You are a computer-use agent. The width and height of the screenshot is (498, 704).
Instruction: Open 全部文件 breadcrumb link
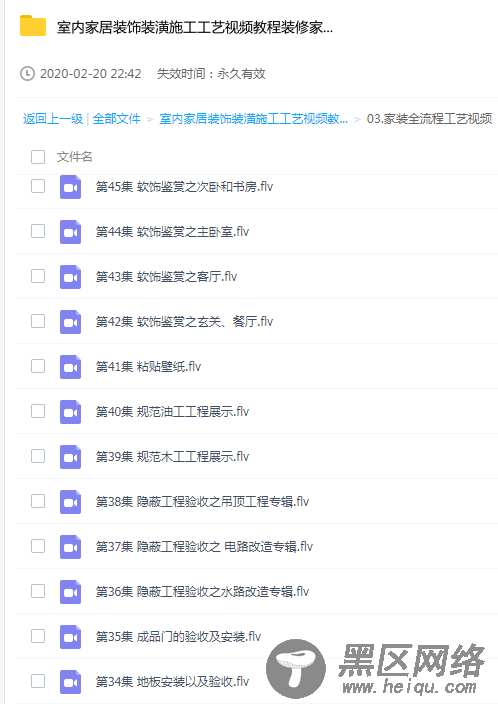pyautogui.click(x=116, y=119)
